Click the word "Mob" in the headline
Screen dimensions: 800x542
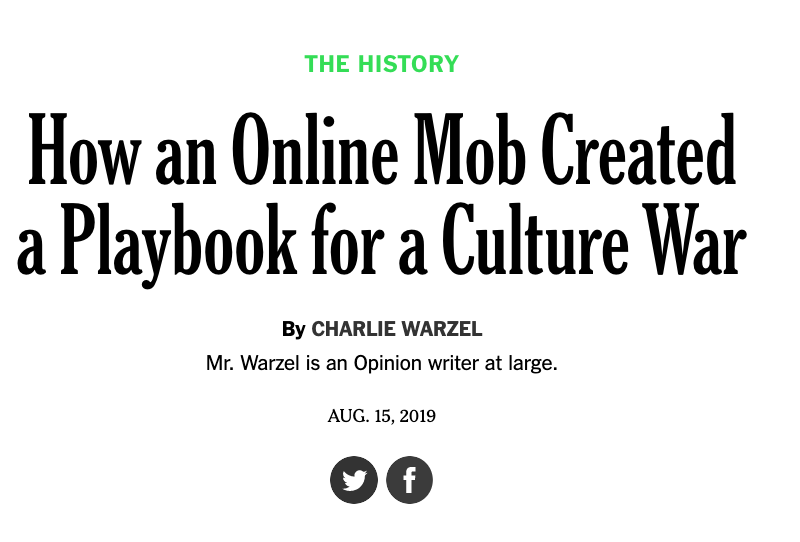point(470,149)
